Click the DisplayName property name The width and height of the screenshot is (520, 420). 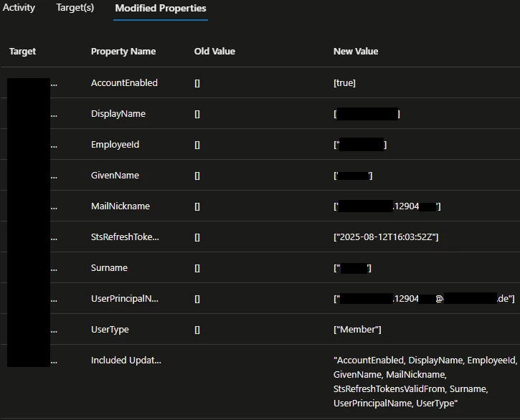coord(118,114)
